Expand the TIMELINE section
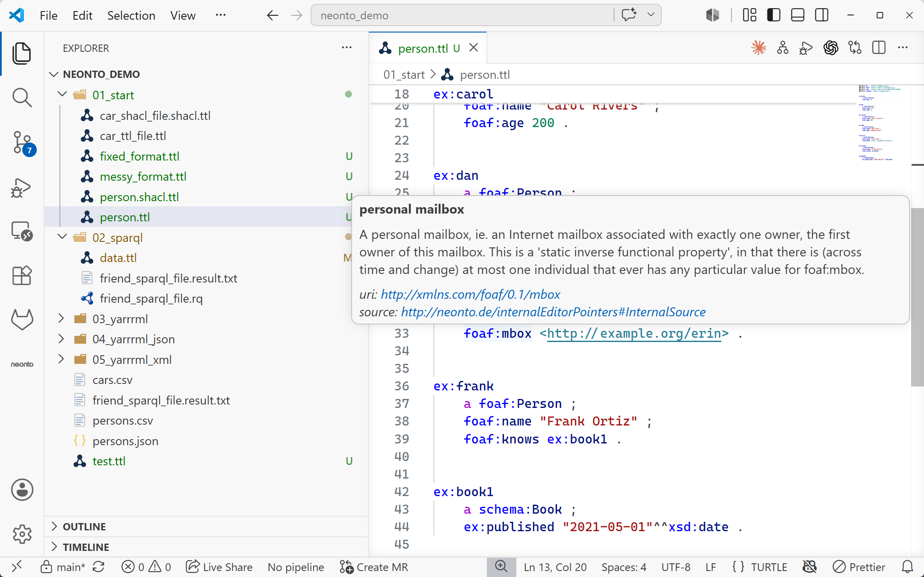 click(x=207, y=547)
